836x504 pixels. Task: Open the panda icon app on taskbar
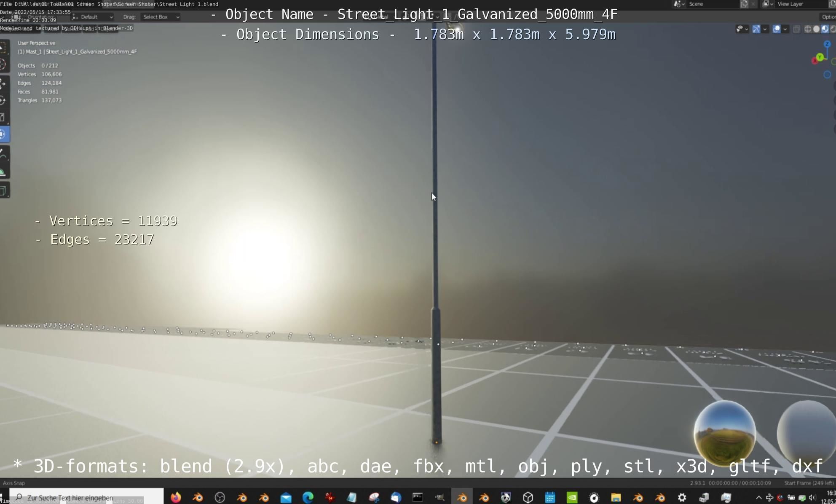pyautogui.click(x=506, y=498)
